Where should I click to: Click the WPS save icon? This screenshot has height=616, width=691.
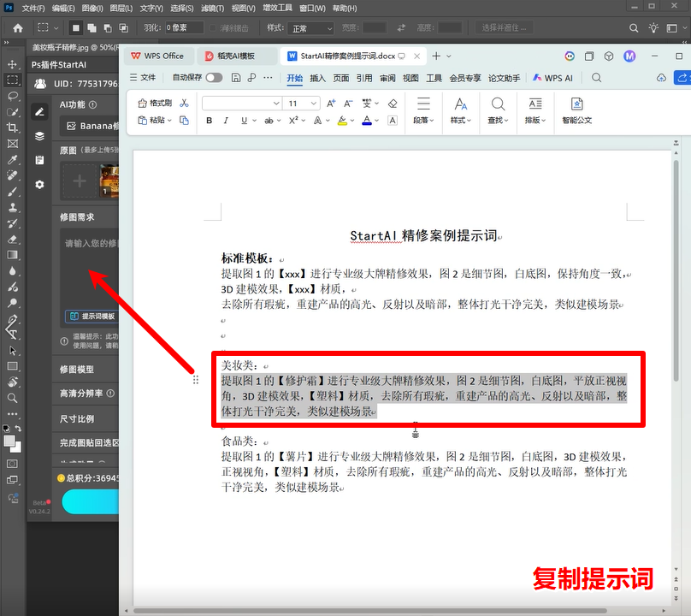pyautogui.click(x=236, y=78)
